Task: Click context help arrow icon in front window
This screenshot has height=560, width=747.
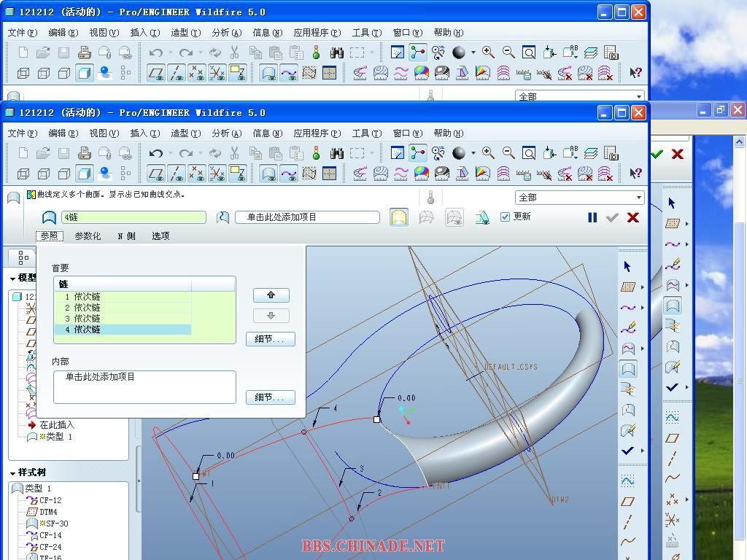Action: [x=635, y=173]
